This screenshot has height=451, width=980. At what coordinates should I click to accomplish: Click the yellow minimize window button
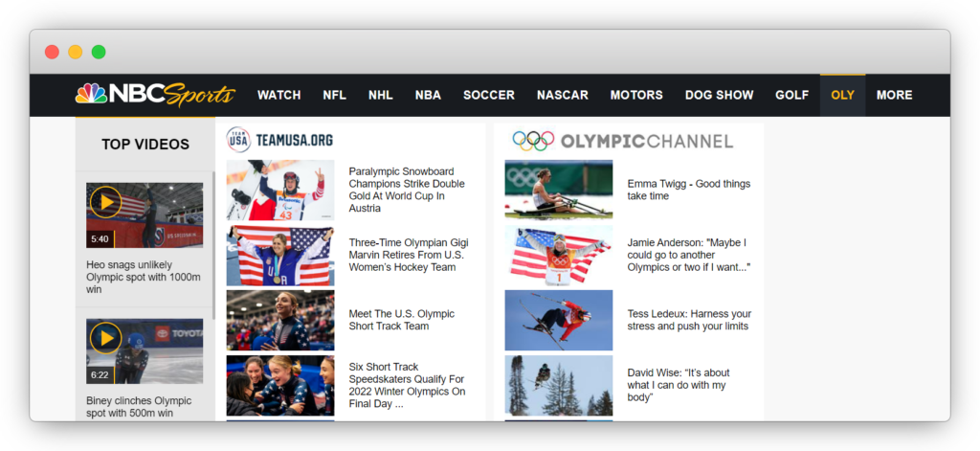(x=76, y=52)
